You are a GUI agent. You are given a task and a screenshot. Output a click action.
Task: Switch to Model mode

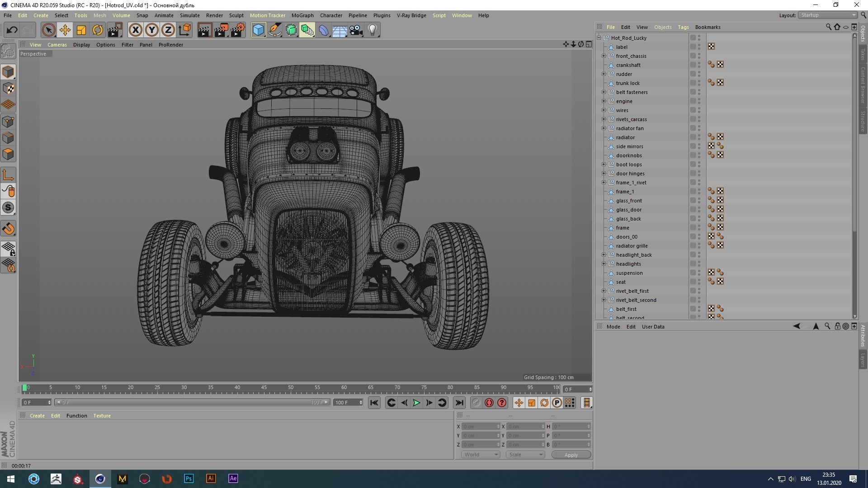[8, 72]
